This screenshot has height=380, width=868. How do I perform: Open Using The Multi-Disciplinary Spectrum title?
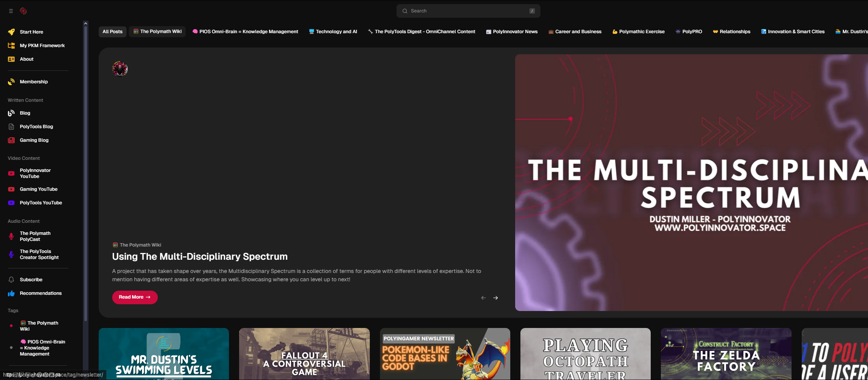tap(200, 256)
